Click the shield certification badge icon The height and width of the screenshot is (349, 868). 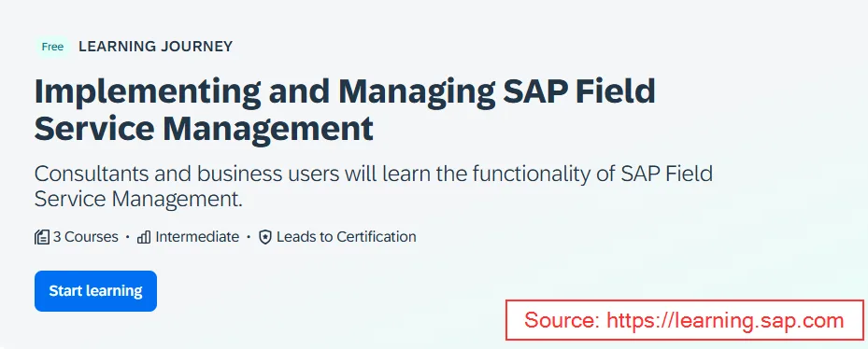tap(265, 238)
